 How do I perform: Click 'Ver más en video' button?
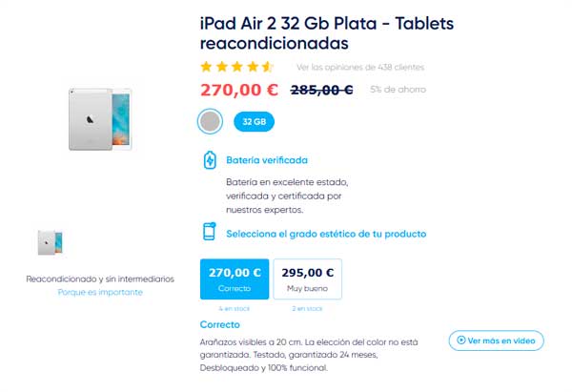click(496, 340)
